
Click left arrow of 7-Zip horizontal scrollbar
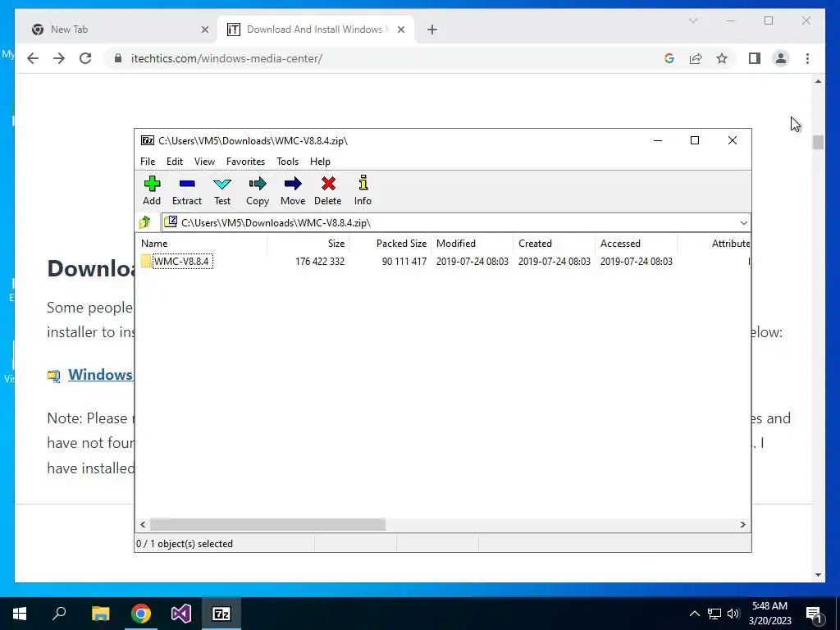[x=143, y=524]
